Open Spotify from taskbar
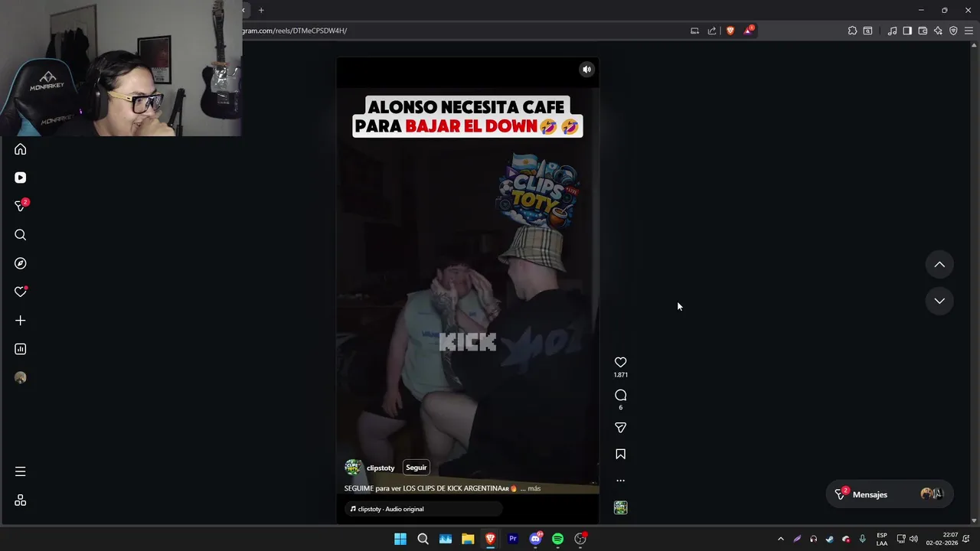This screenshot has width=980, height=551. pos(557,539)
